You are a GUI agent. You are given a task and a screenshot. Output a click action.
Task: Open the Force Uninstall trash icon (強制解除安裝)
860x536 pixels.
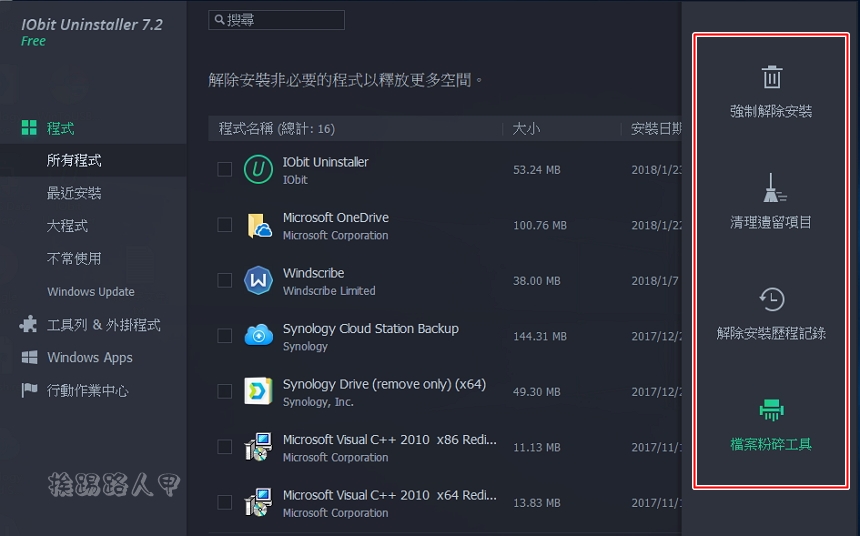coord(772,77)
